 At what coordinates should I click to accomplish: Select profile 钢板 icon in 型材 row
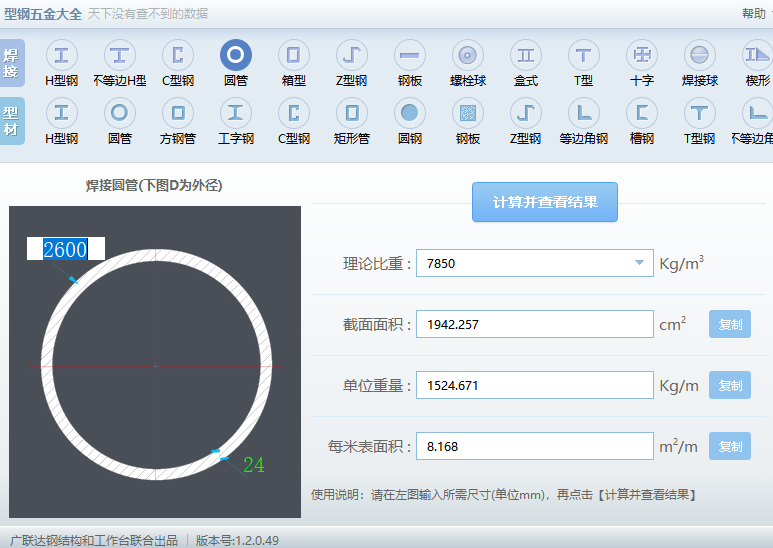pos(468,113)
